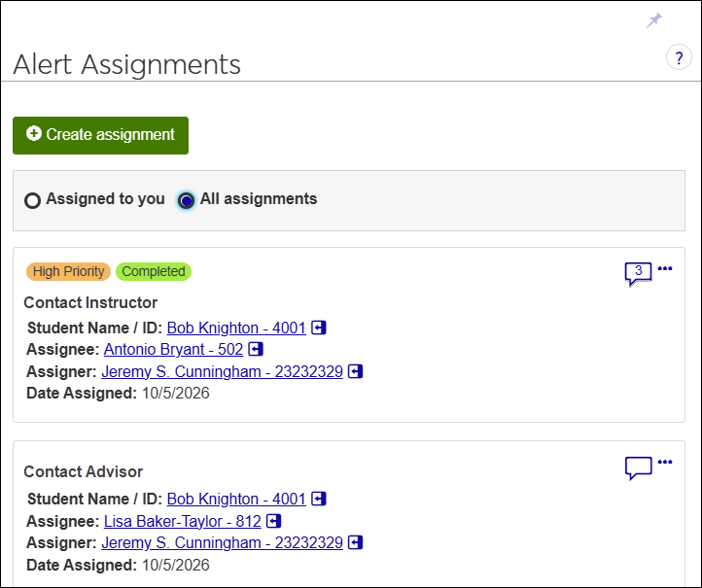Open Lisa Baker-Taylor - 812 assignee link

(182, 521)
